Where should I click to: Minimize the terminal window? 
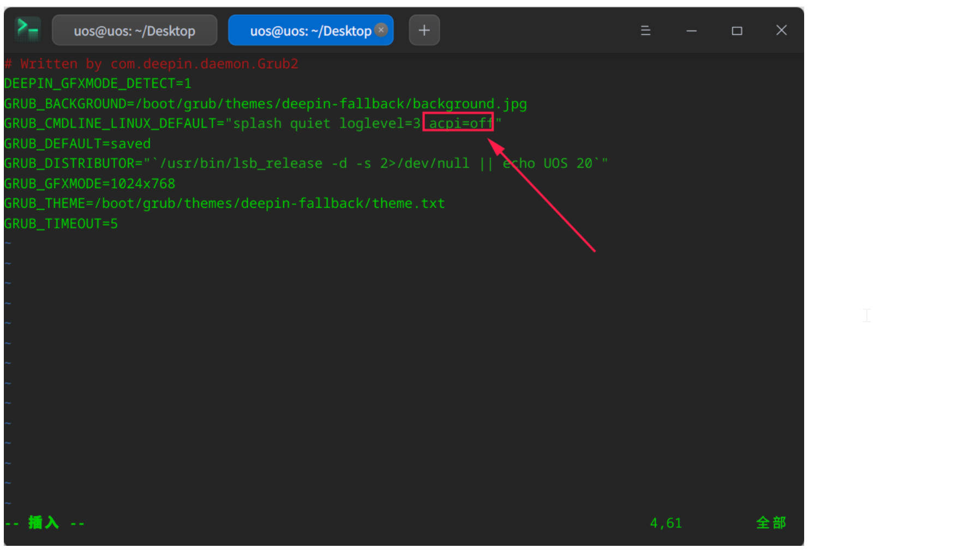691,31
